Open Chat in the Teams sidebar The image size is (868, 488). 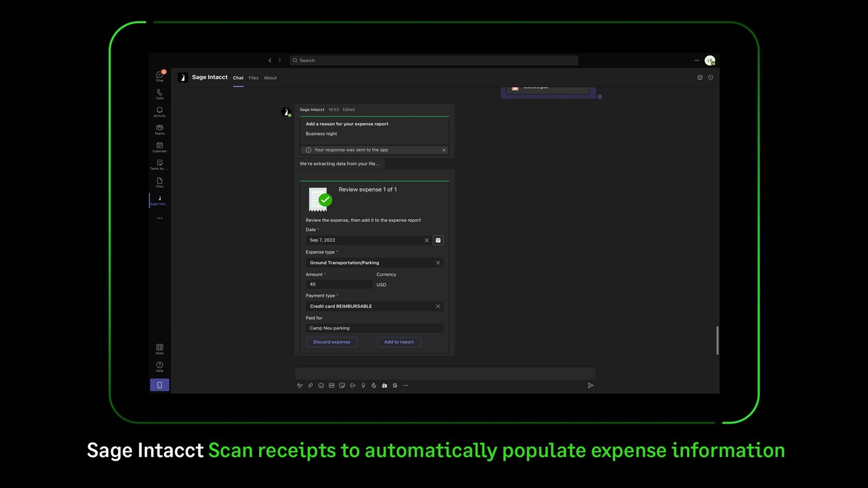tap(159, 76)
